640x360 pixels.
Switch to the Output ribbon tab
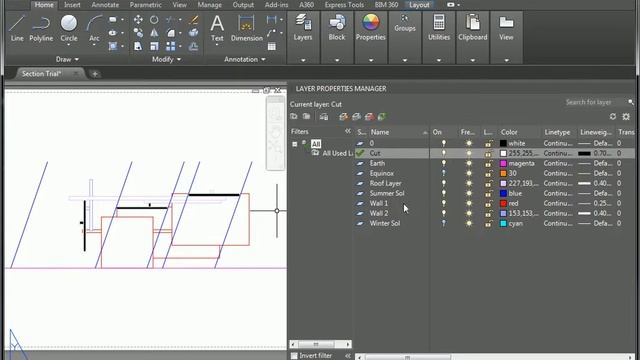[x=243, y=5]
